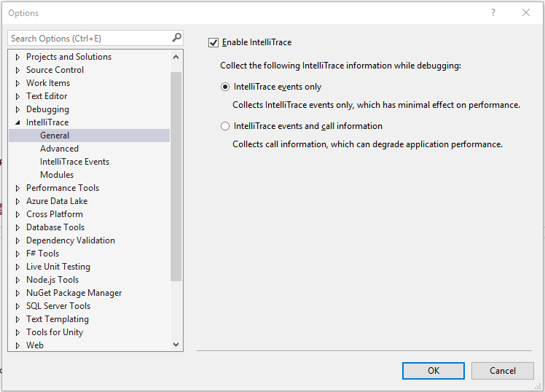Collapse the IntelliTrace node

(17, 122)
